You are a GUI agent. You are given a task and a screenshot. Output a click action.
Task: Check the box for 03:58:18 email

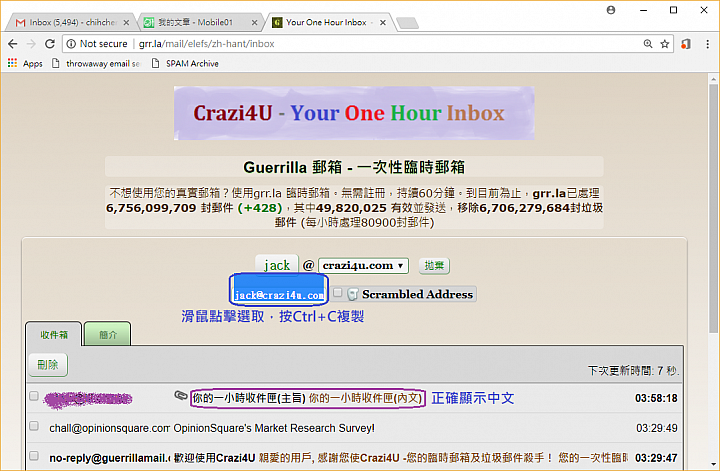pyautogui.click(x=34, y=396)
